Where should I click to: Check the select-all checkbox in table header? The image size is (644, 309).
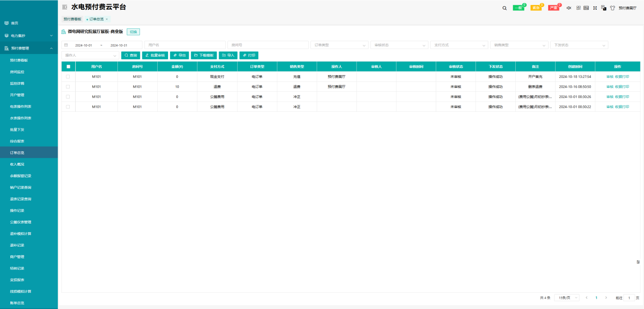click(68, 66)
